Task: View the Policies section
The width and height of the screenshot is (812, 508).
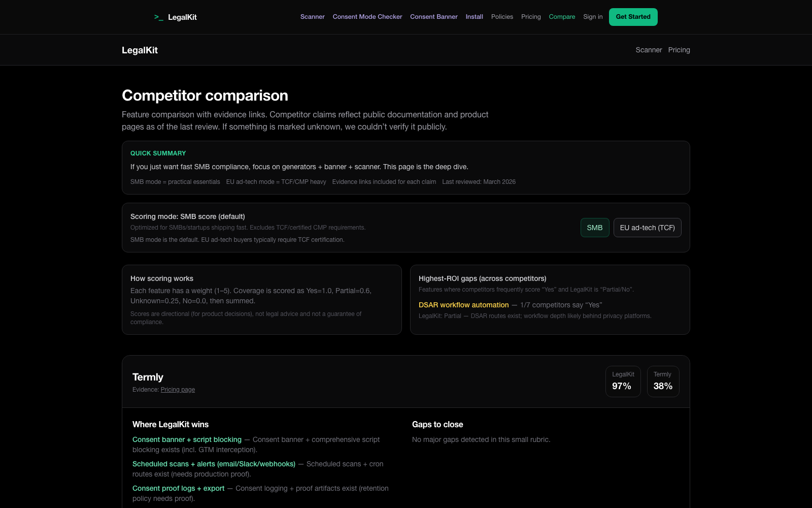Action: pos(502,17)
